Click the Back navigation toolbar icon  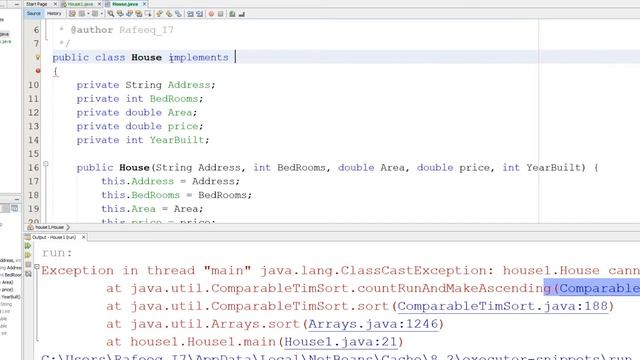click(82, 14)
